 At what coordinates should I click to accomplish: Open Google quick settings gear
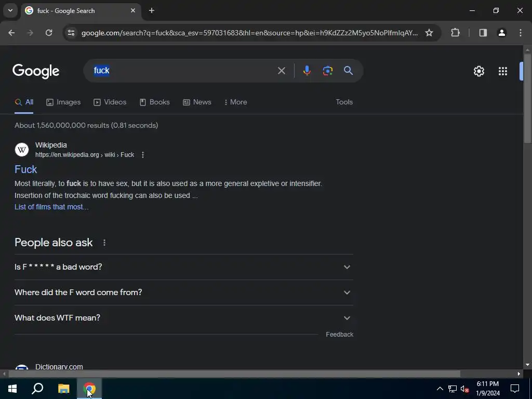point(478,71)
